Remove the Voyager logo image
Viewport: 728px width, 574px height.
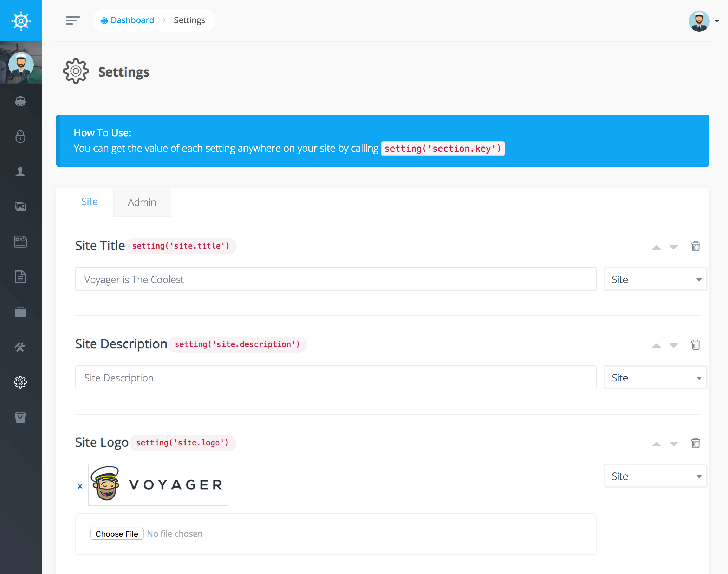tap(80, 486)
